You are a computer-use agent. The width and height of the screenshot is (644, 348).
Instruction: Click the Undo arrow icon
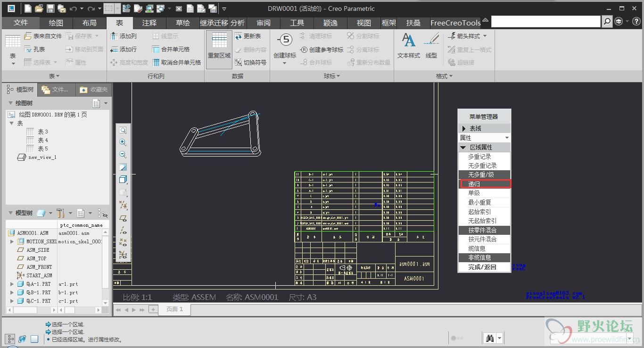click(x=73, y=8)
